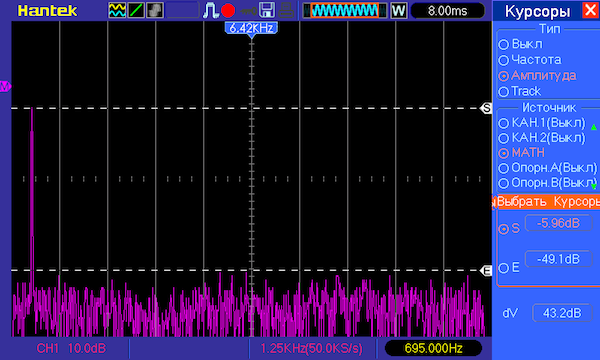Select the Частота cursor type

[530, 60]
